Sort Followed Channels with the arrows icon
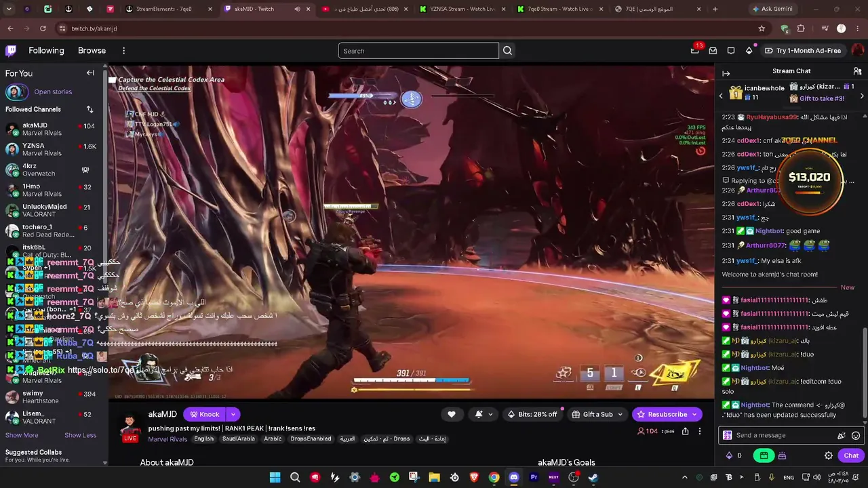Image resolution: width=868 pixels, height=488 pixels. [90, 109]
